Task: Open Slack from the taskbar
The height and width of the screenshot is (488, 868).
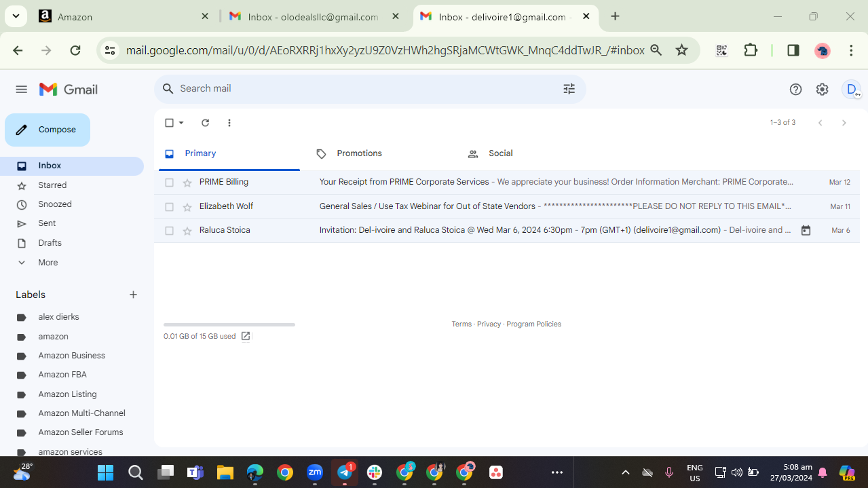Action: (375, 472)
